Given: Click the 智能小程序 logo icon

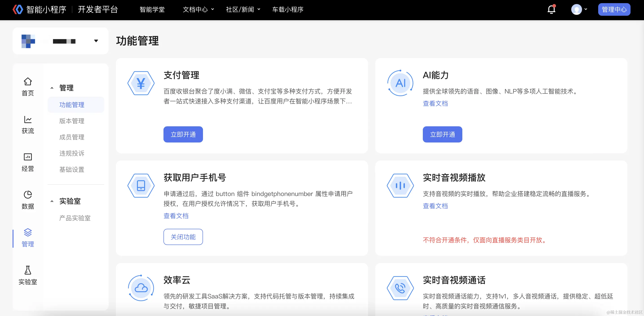Looking at the screenshot, I should (x=18, y=9).
